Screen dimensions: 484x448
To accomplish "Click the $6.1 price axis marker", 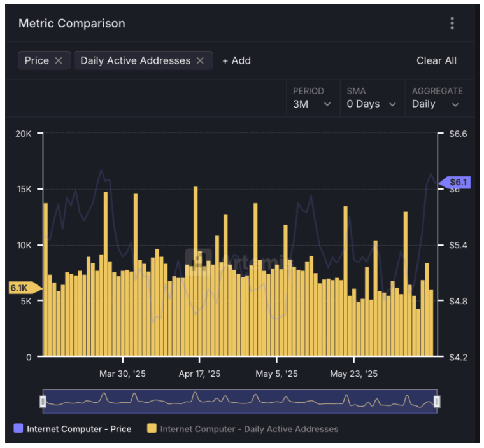I will tap(457, 182).
